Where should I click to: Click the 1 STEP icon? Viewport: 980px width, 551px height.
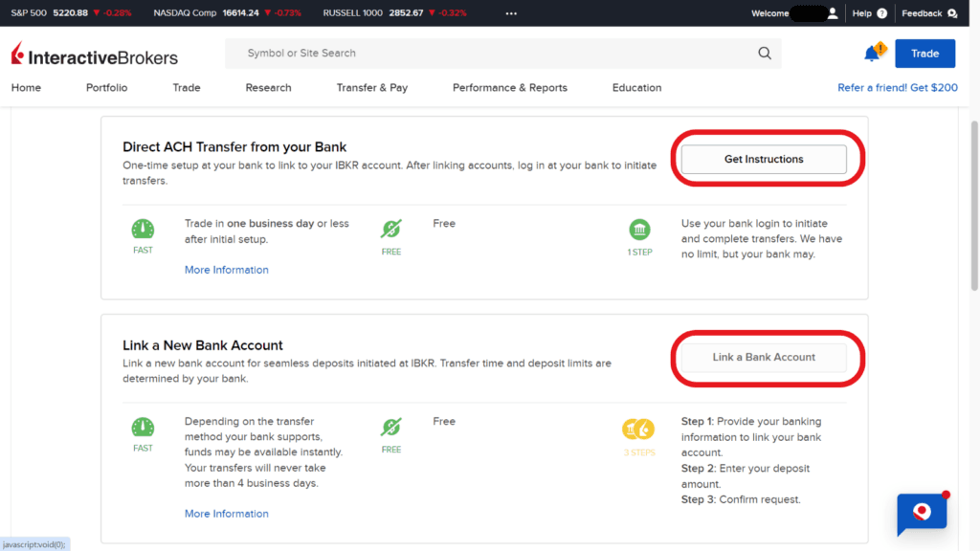pyautogui.click(x=639, y=231)
